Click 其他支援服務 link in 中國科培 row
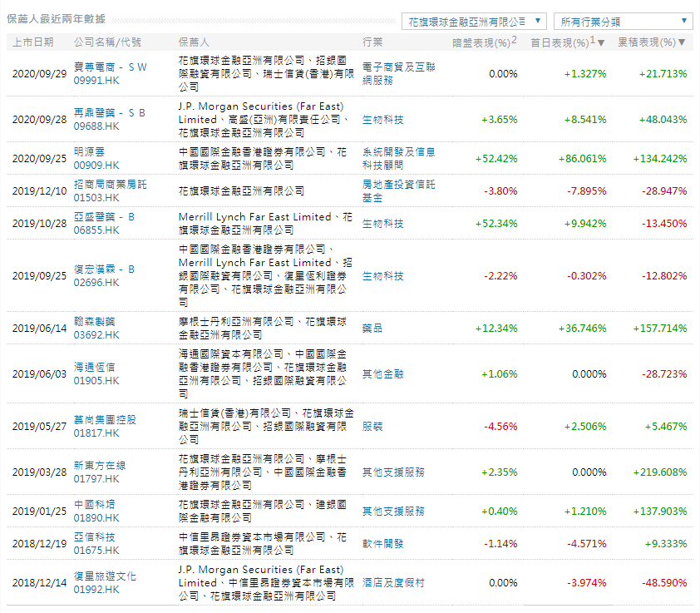Image resolution: width=700 pixels, height=613 pixels. tap(393, 512)
